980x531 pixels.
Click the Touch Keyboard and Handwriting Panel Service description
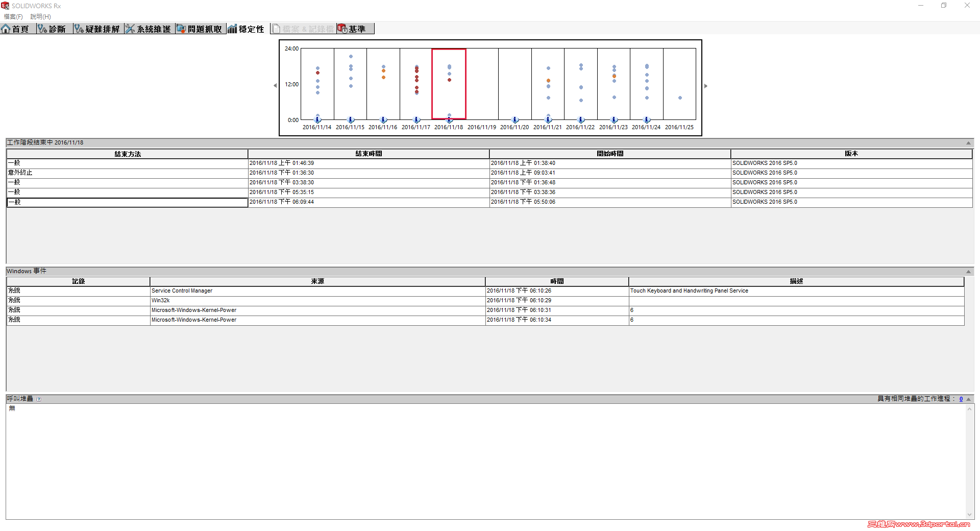tap(689, 291)
